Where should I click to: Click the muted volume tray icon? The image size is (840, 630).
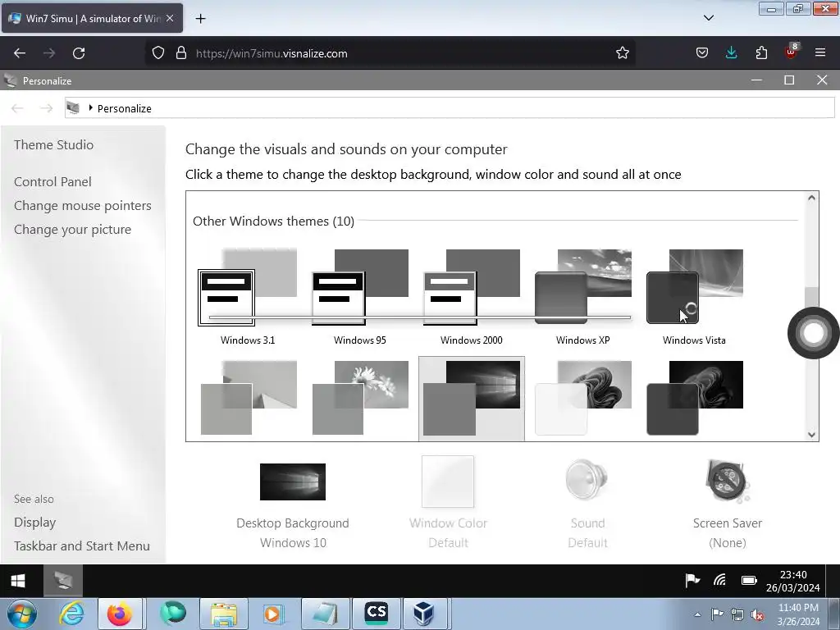pyautogui.click(x=757, y=615)
